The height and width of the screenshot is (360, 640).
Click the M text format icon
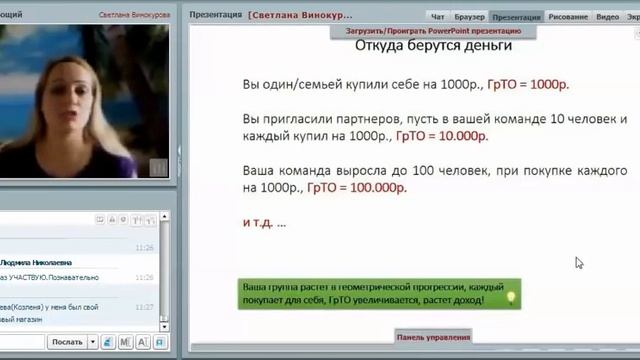(x=125, y=342)
